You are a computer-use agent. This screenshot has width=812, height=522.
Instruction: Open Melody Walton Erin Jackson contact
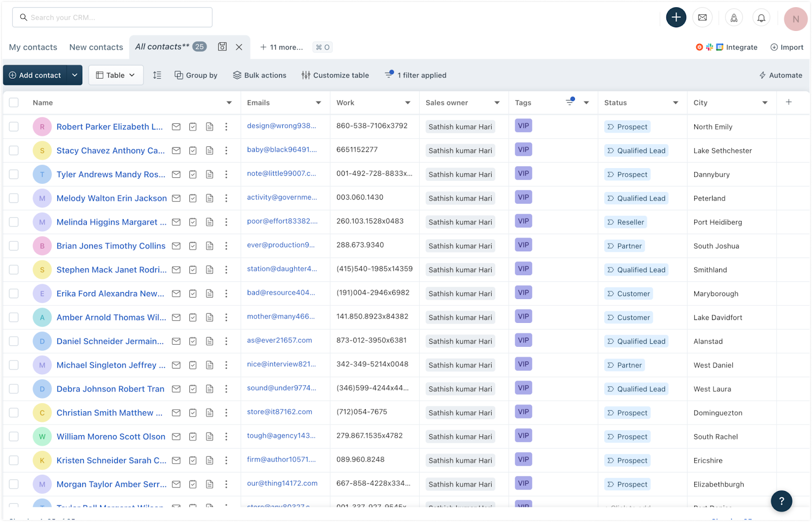coord(112,198)
